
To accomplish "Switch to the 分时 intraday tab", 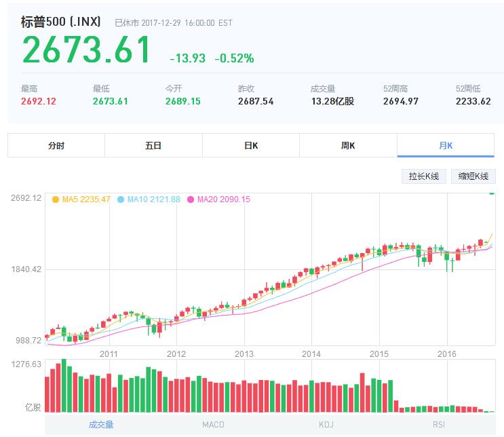I will pyautogui.click(x=56, y=146).
